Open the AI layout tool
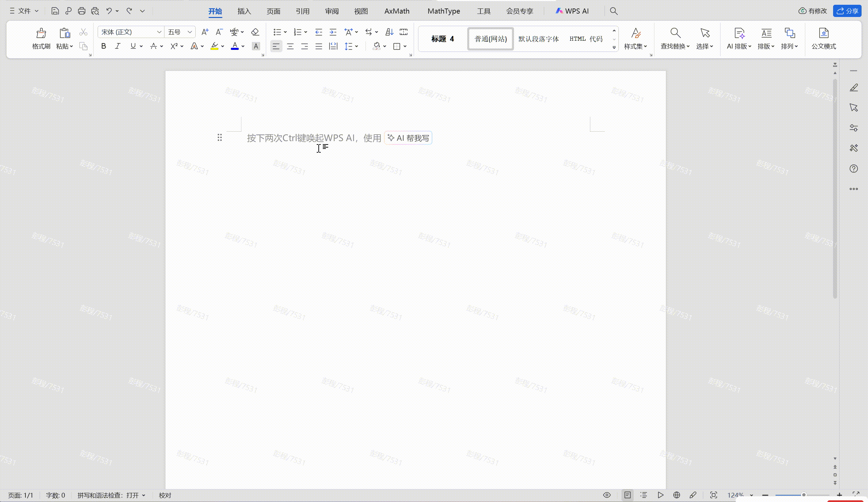The width and height of the screenshot is (868, 502). (x=739, y=34)
